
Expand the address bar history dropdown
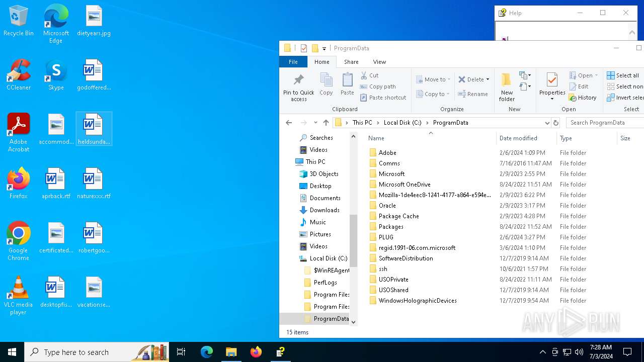pos(547,123)
